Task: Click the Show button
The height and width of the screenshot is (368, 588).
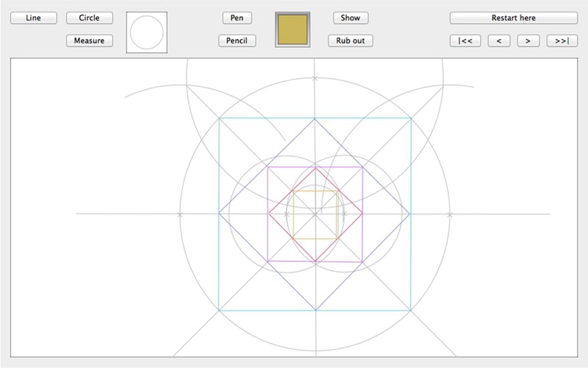Action: pyautogui.click(x=351, y=18)
